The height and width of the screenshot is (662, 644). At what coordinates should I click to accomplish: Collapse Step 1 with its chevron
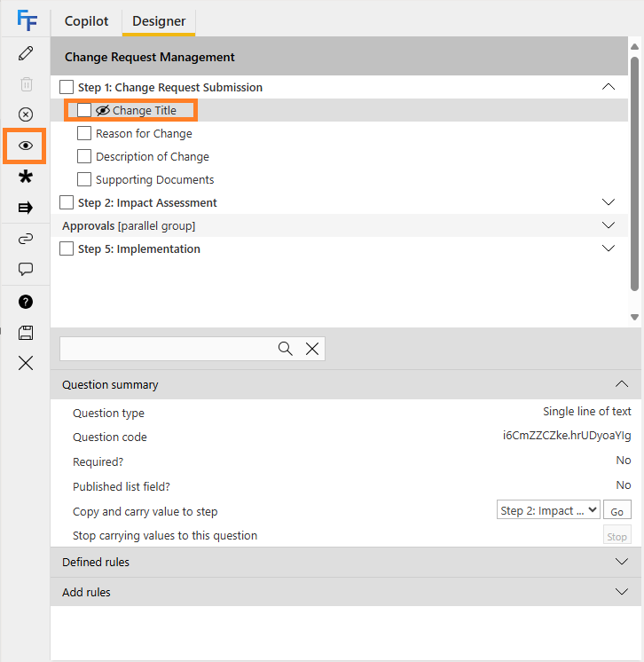click(x=609, y=87)
